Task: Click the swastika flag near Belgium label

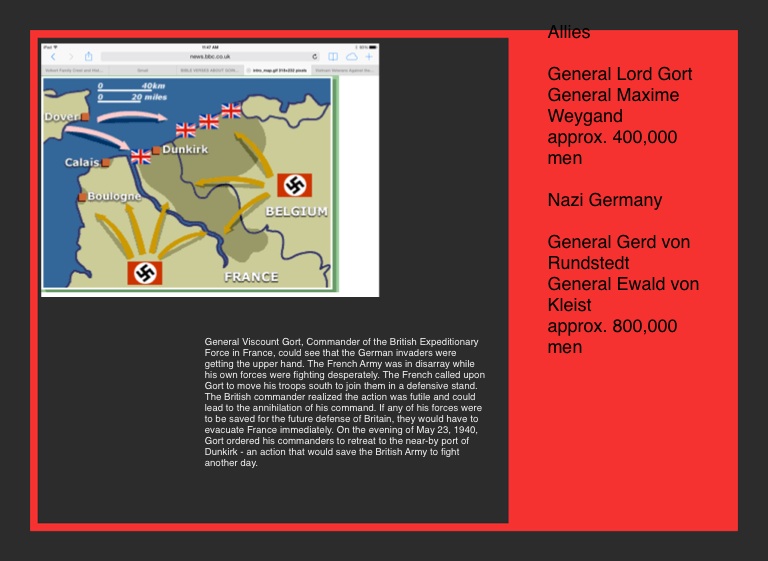Action: coord(294,185)
